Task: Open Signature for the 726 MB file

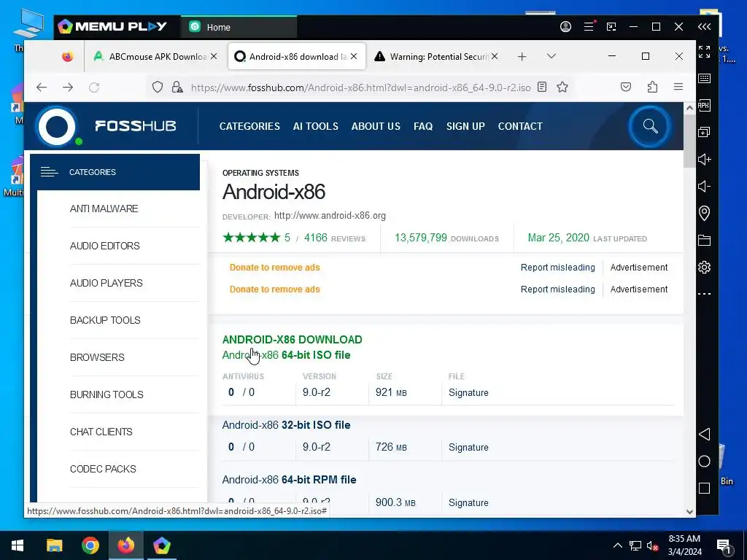Action: coord(468,447)
